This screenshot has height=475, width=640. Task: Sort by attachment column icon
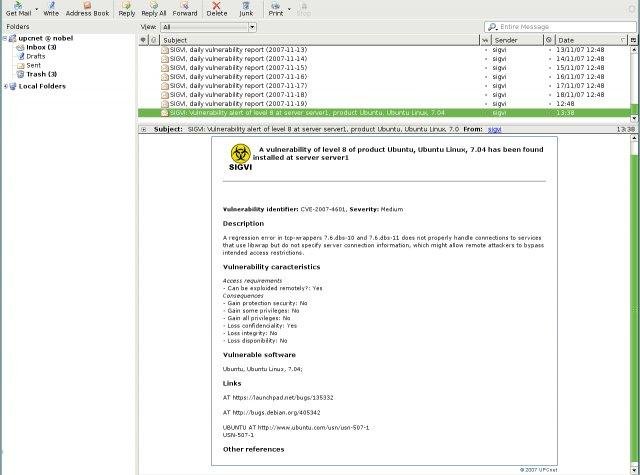(x=153, y=40)
